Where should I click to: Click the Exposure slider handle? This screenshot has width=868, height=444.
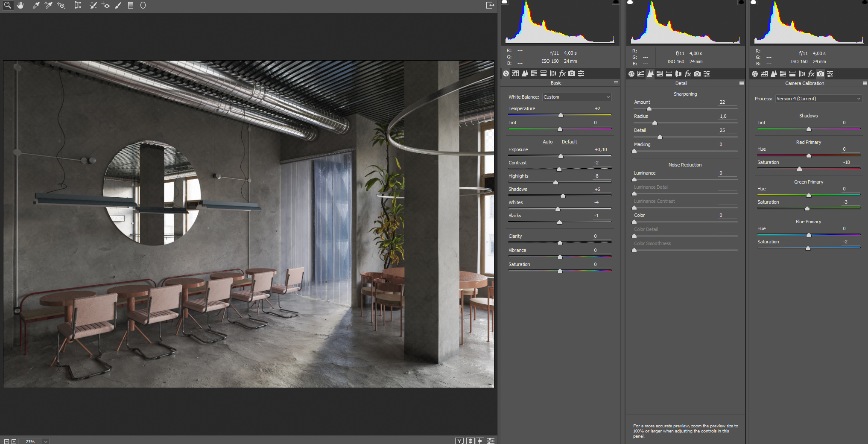[561, 156]
